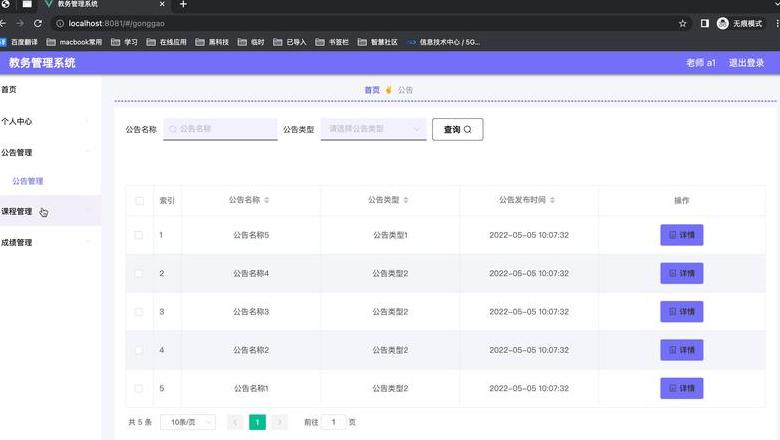780x440 pixels.
Task: Sort by 公告发布时间 column
Action: click(552, 200)
